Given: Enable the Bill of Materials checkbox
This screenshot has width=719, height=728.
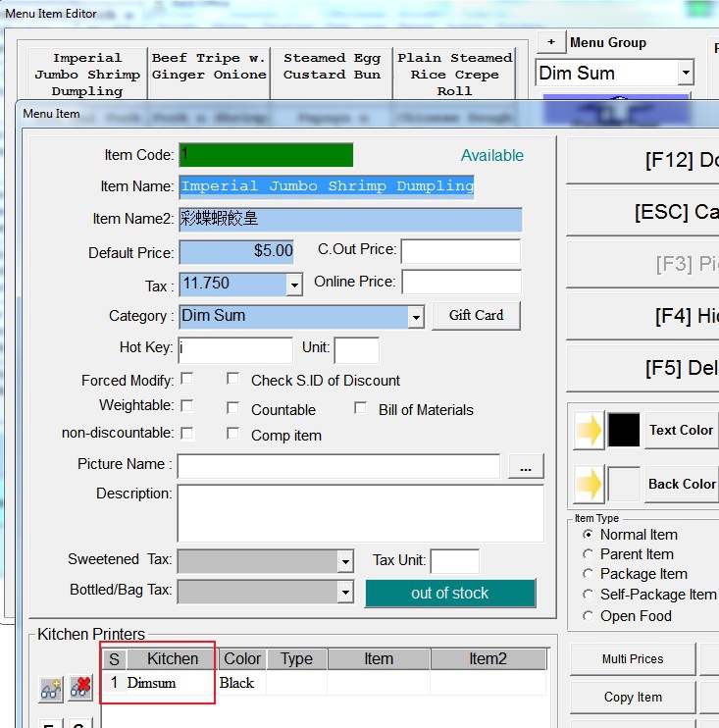Looking at the screenshot, I should [x=360, y=408].
